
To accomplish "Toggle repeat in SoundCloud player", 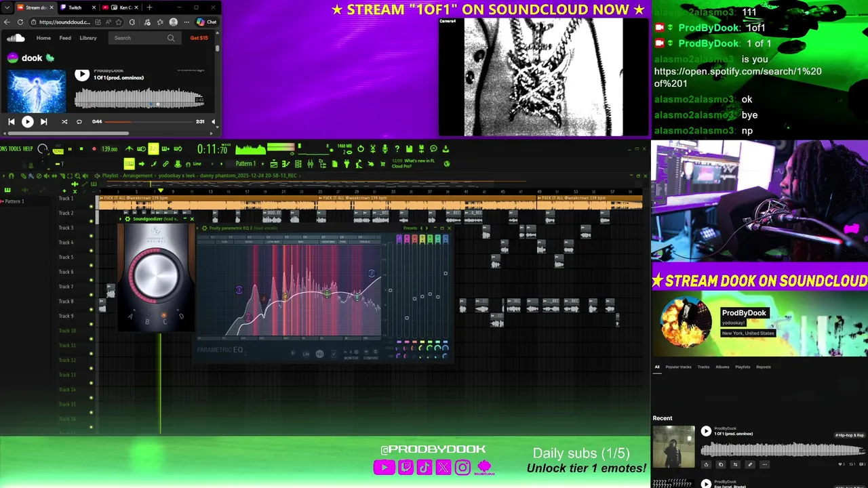I will click(79, 122).
